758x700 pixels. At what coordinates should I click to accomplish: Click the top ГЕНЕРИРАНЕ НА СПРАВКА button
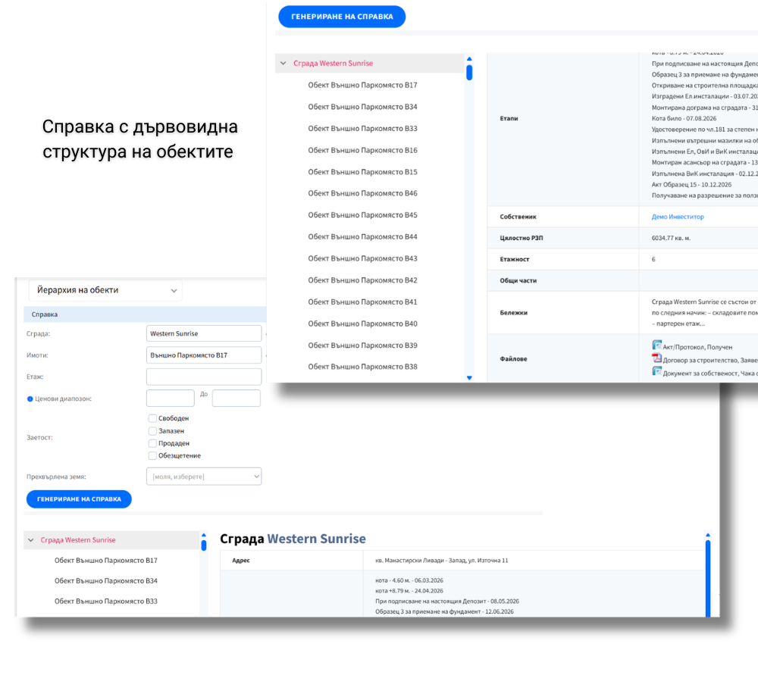click(x=341, y=16)
